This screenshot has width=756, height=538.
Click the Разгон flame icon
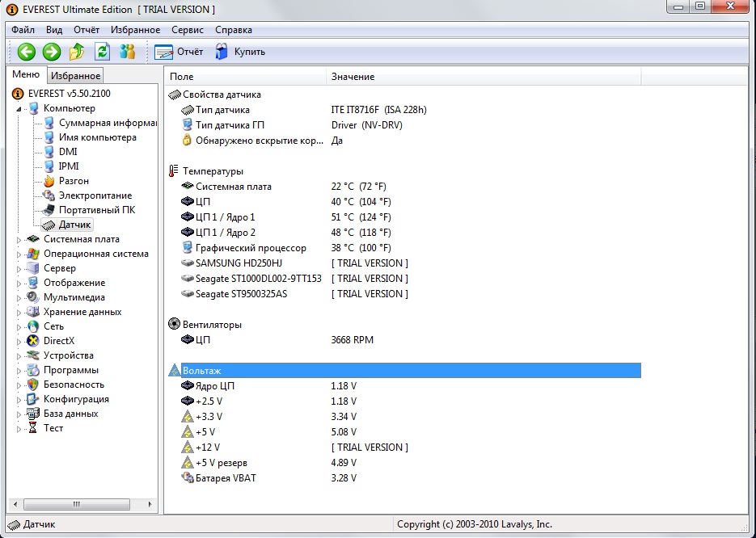(x=49, y=181)
